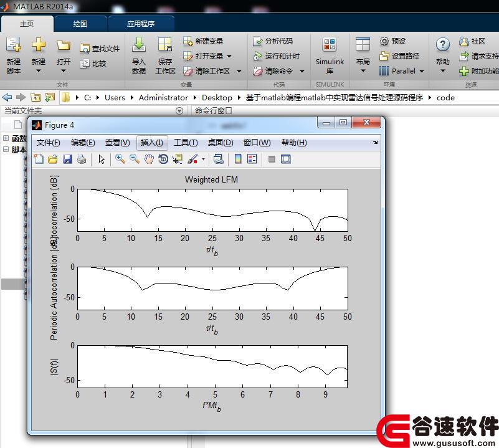
Task: Click the Import Data (导入数据) icon
Action: click(139, 45)
